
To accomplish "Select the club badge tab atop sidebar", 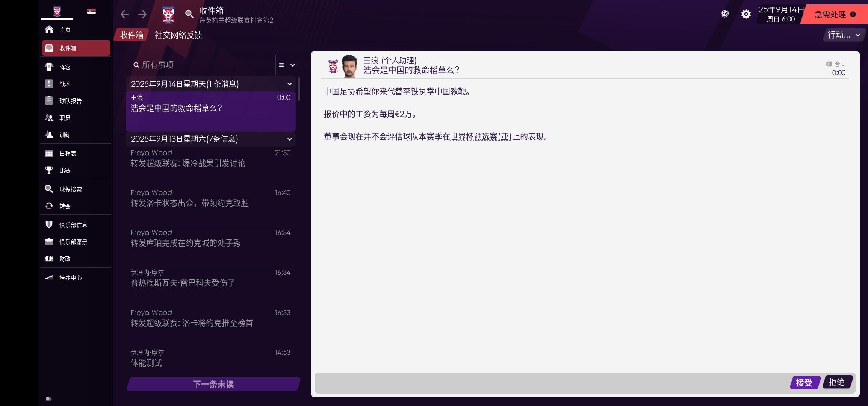I will pos(57,11).
